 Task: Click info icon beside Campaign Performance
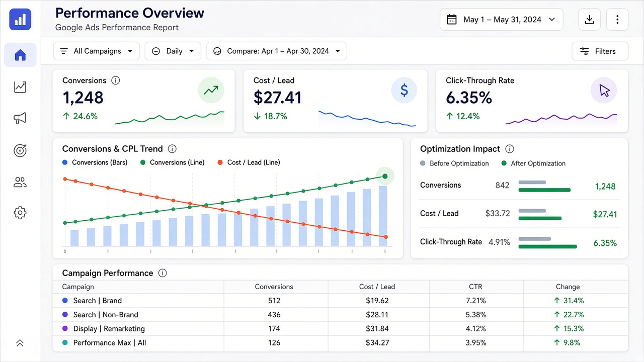(x=163, y=273)
